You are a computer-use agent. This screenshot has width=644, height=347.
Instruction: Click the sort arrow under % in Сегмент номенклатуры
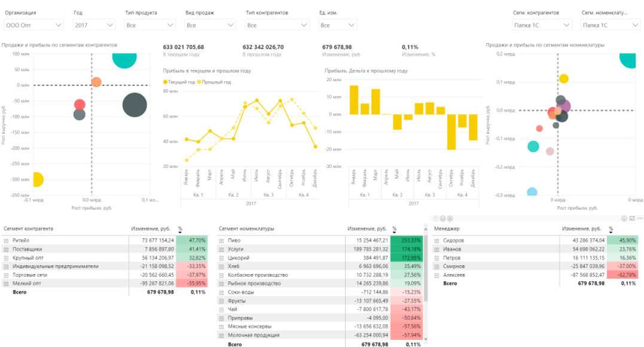coord(395,232)
